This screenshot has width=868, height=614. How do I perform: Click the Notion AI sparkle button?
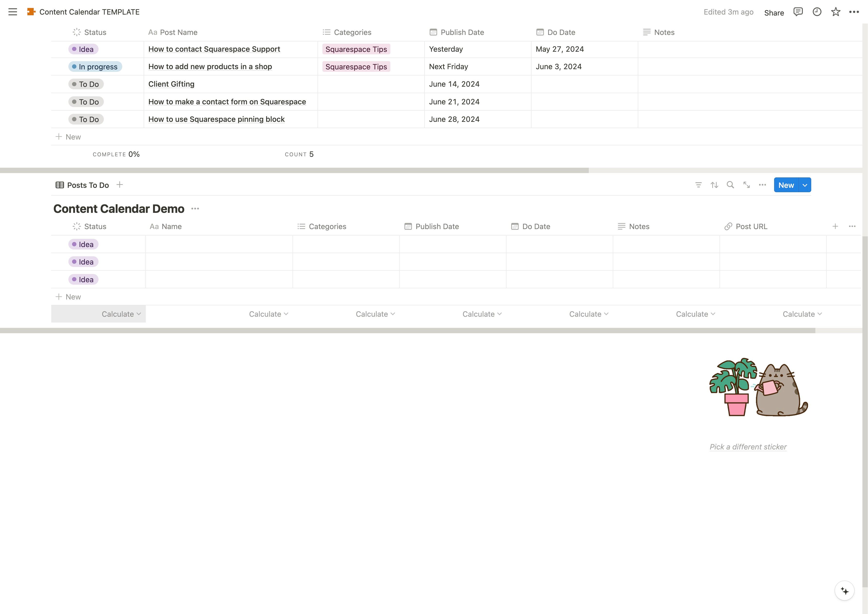844,591
